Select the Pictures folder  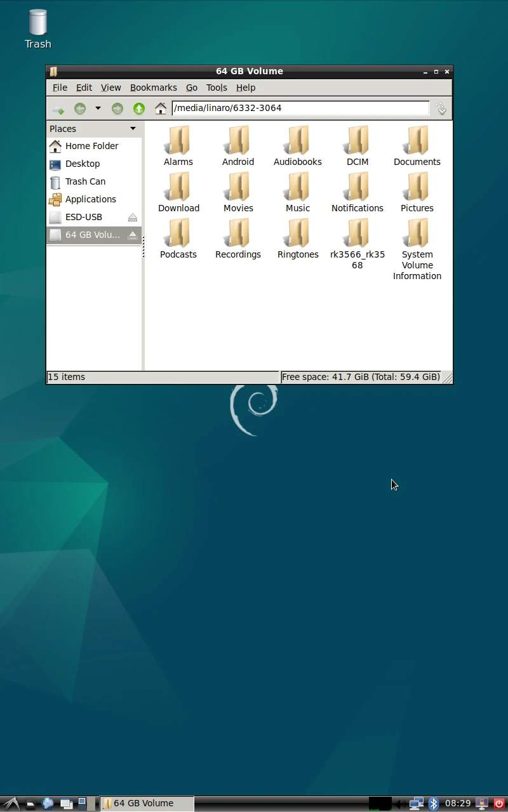tap(417, 192)
